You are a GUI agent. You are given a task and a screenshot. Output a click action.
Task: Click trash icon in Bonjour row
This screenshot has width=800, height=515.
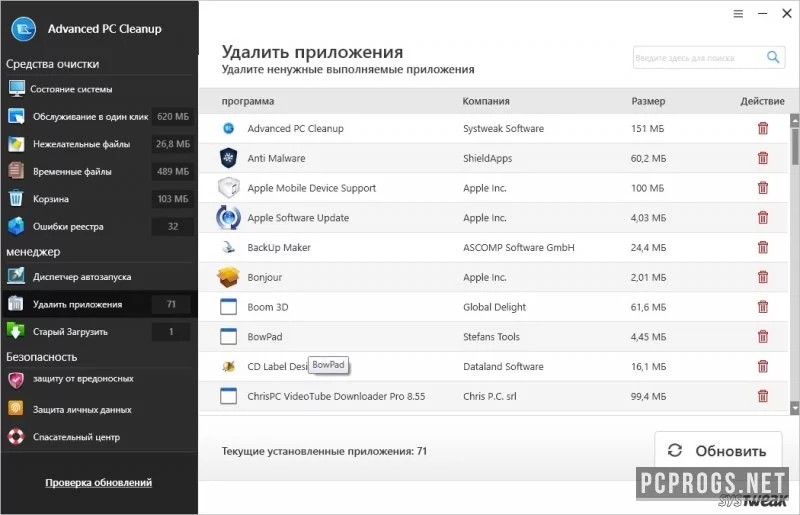pyautogui.click(x=763, y=277)
